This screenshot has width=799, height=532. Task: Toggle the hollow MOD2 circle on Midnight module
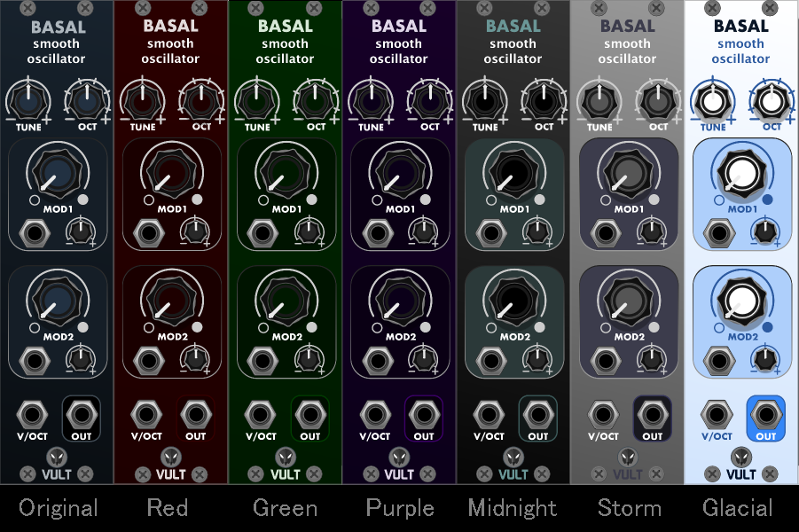coord(490,327)
